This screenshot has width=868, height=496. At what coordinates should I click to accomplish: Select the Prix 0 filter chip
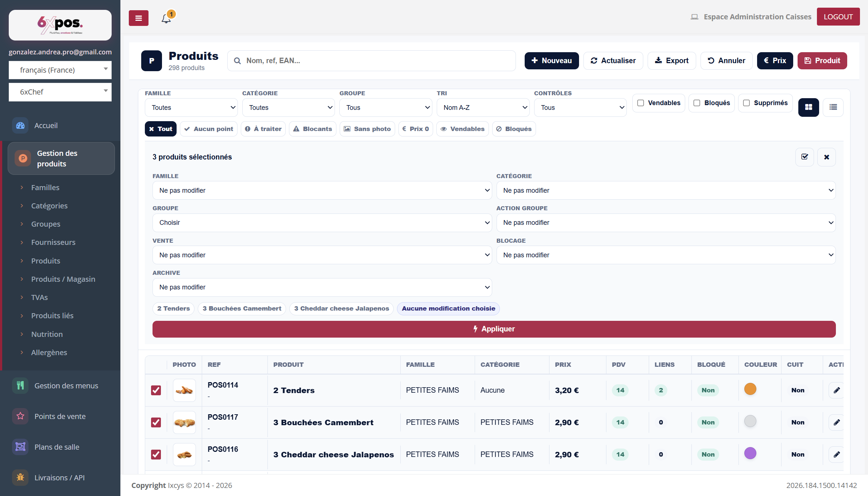(416, 129)
